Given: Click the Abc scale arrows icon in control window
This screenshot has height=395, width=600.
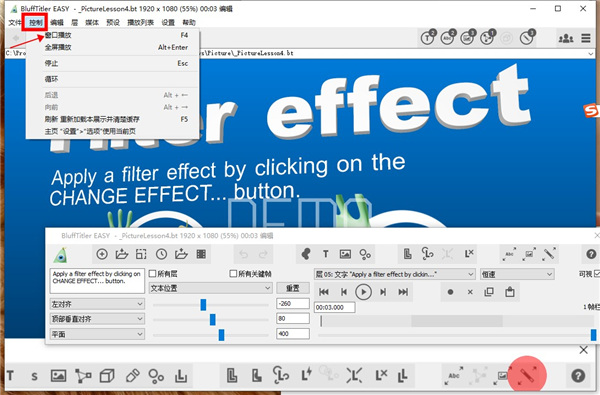Looking at the screenshot, I should coord(509,254).
